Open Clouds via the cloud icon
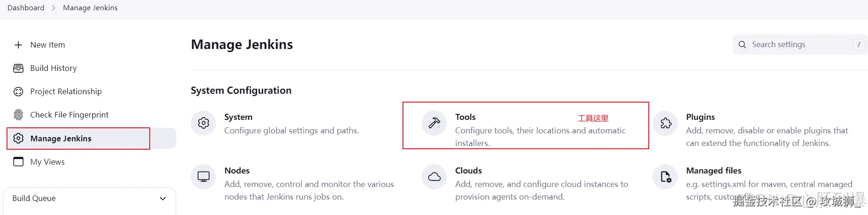Screen dimensions: 868x215 (434, 177)
